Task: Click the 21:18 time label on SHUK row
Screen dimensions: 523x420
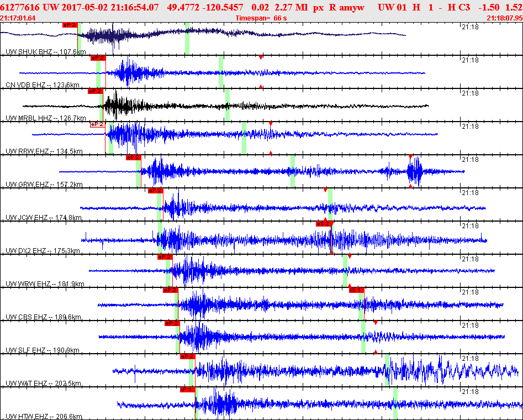Action: 470,27
